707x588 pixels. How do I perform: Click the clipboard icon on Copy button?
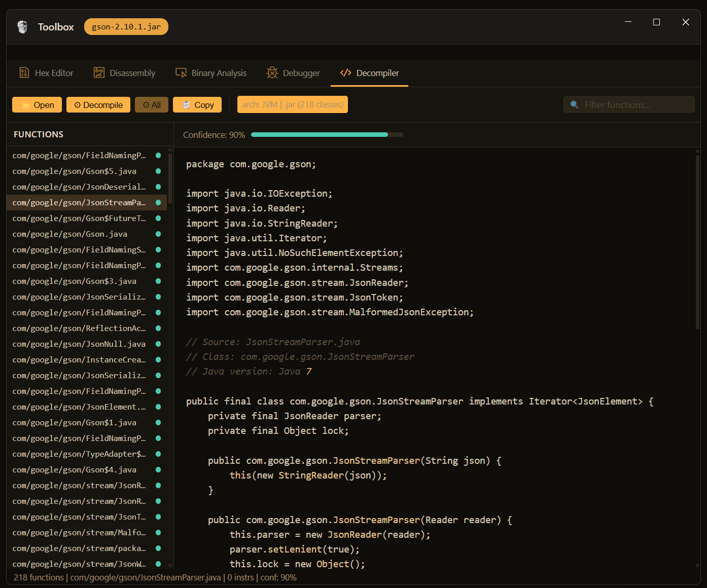coord(186,105)
